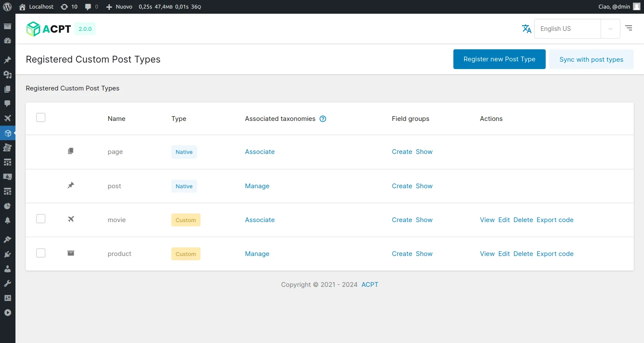The width and height of the screenshot is (644, 343).
Task: Check the movie row checkbox
Action: point(41,219)
